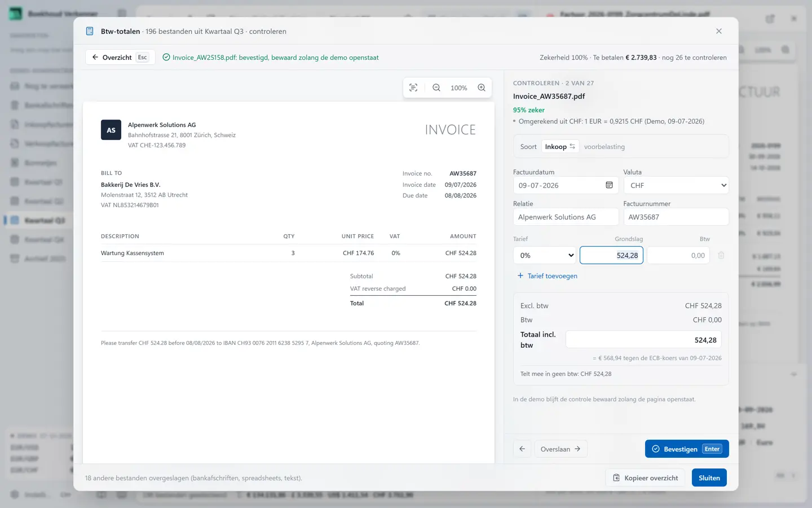Click 'VAT reverse charged' text on invoice
This screenshot has width=812, height=508.
tap(378, 288)
